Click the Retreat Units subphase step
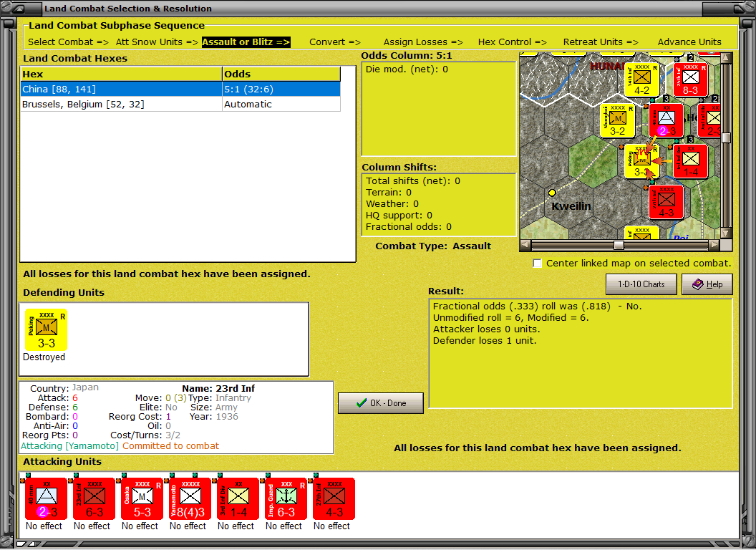The image size is (756, 550). [600, 42]
